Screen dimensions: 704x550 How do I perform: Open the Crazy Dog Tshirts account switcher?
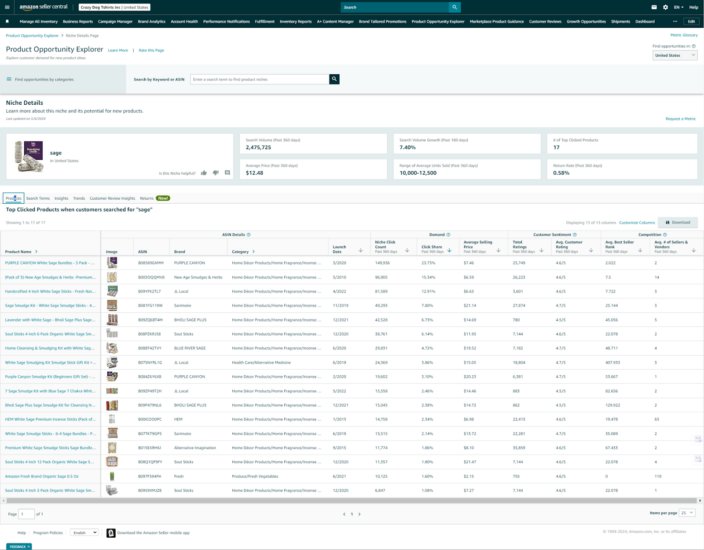point(114,7)
